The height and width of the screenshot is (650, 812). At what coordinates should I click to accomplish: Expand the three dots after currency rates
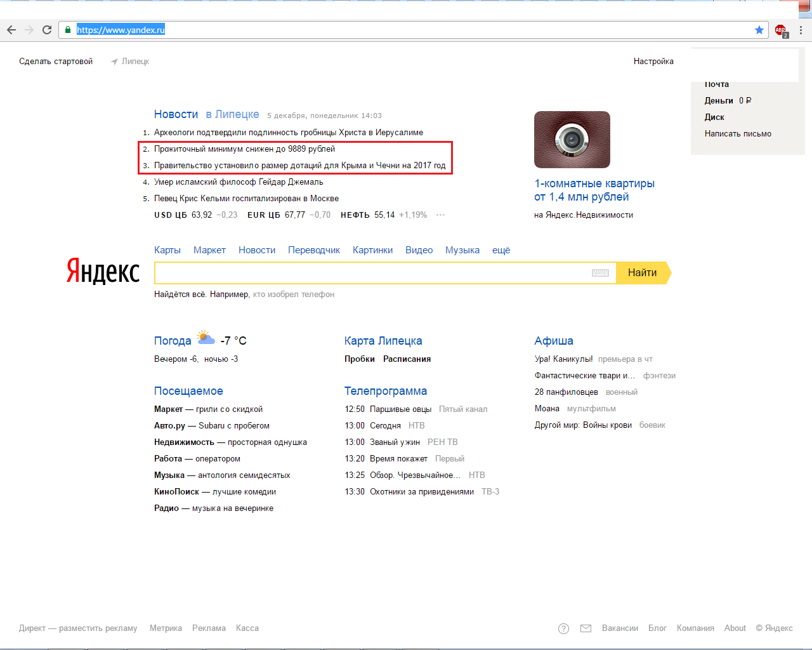click(x=440, y=215)
